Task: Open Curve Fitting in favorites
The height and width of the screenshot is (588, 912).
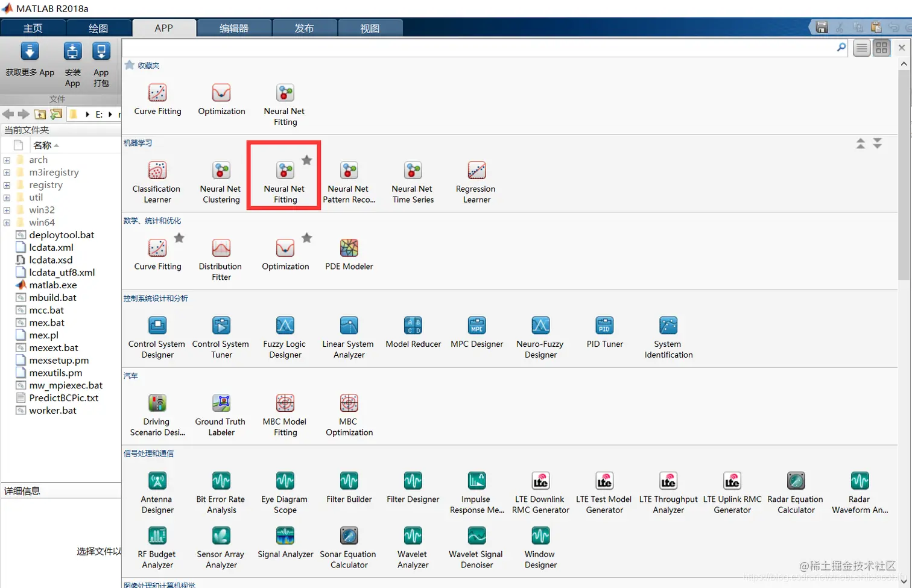Action: (x=157, y=100)
